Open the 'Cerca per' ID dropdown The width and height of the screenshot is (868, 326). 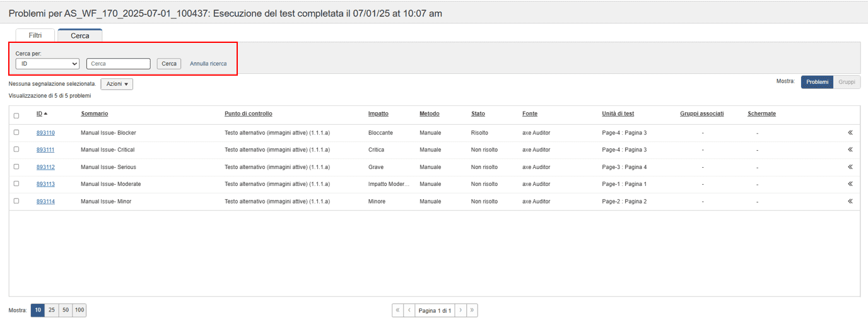click(47, 64)
